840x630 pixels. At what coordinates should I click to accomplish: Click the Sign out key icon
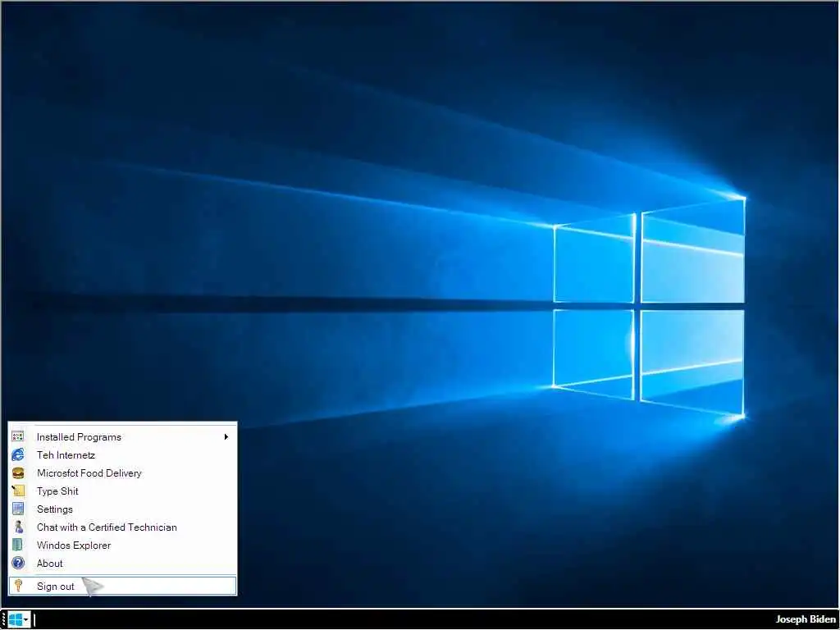pyautogui.click(x=18, y=586)
